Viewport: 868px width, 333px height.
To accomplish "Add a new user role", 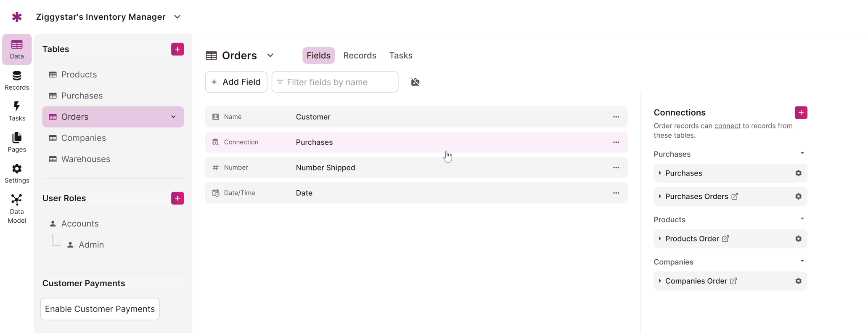I will click(177, 198).
